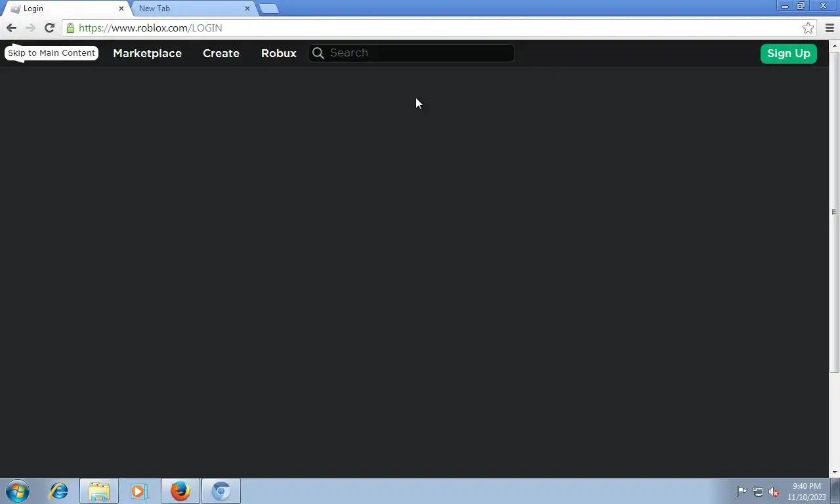Focus the Roblox Search input field
Viewport: 840px width, 504px height.
coord(411,53)
